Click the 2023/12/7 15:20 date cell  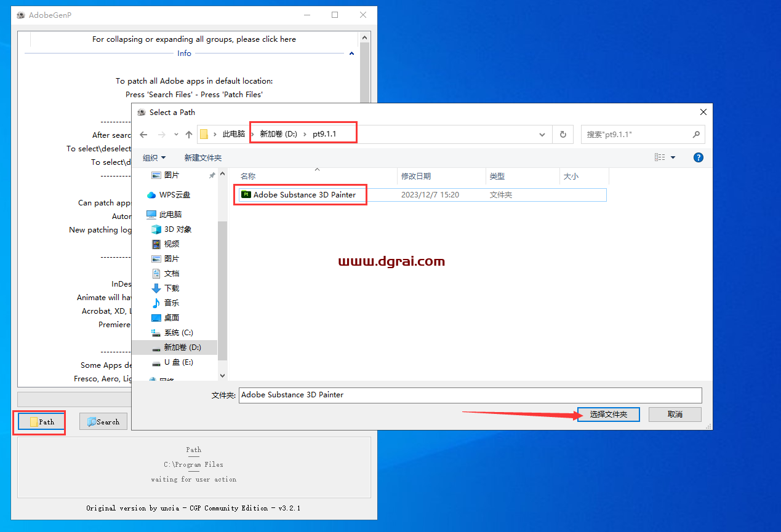[x=430, y=195]
